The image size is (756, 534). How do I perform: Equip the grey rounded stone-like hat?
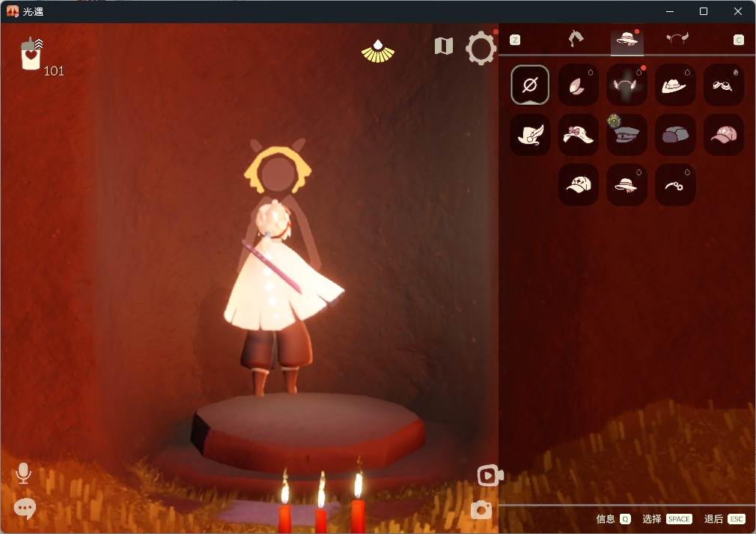[675, 135]
